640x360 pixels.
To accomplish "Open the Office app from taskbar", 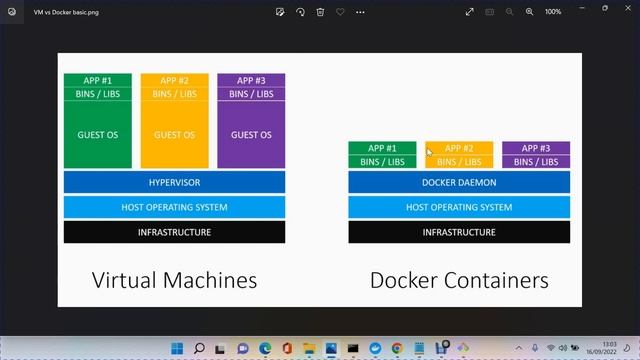I will [x=287, y=348].
